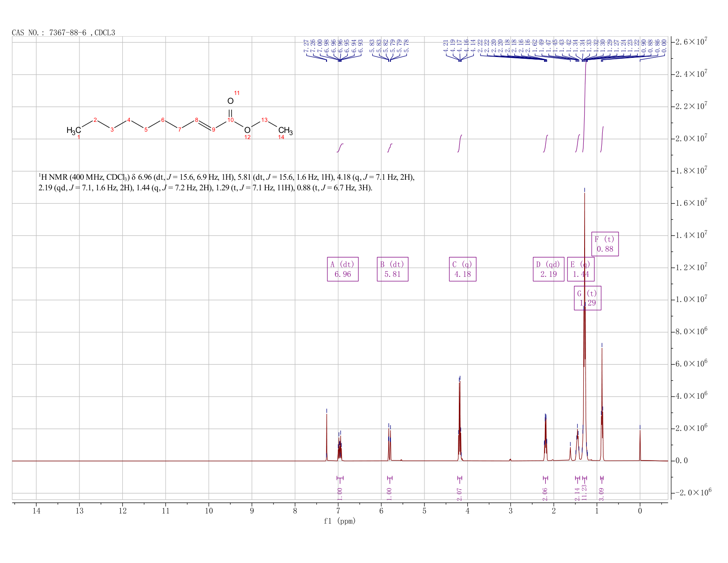Click the 1.4×10⁷ intensity axis label
728x563 pixels.
coord(692,235)
